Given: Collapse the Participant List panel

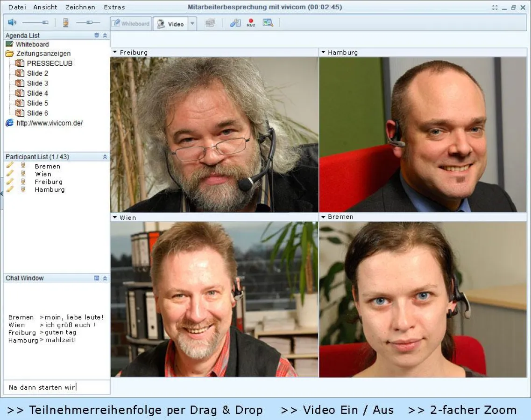Looking at the screenshot, I should (105, 157).
